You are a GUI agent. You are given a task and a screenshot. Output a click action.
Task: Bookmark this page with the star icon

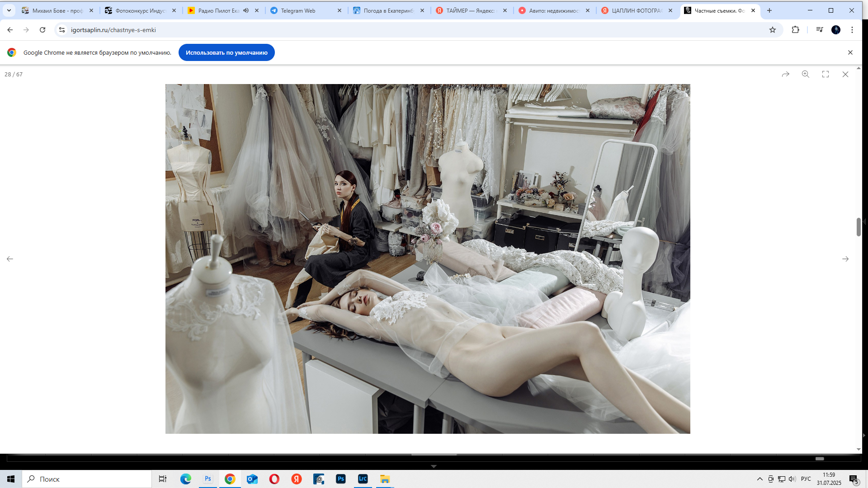point(773,30)
